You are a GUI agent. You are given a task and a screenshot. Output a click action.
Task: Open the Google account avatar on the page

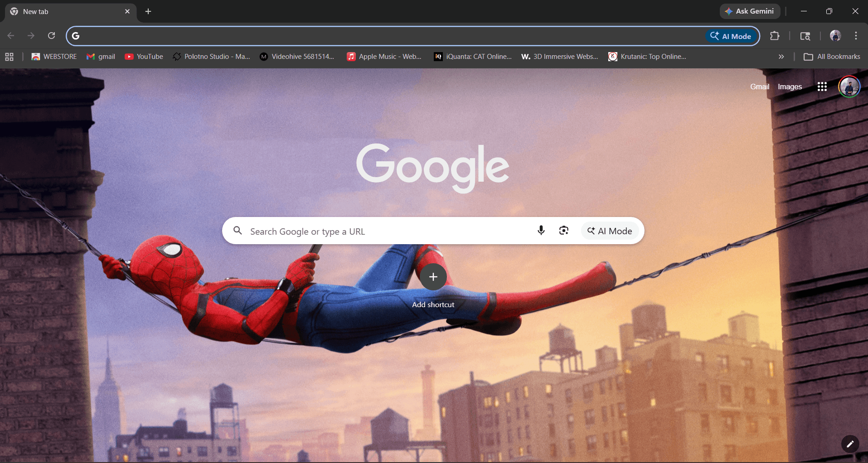point(849,87)
